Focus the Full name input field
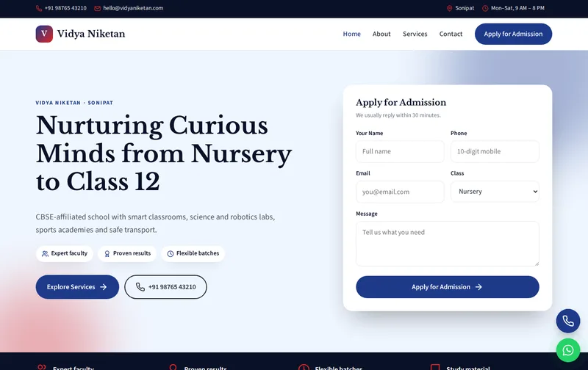The height and width of the screenshot is (370, 588). 400,151
